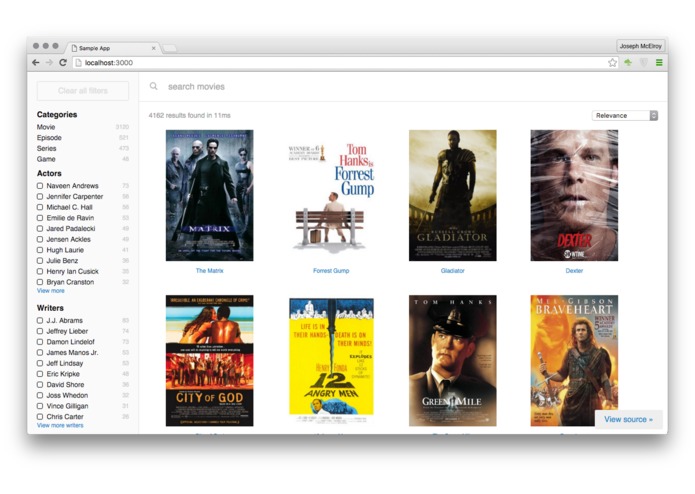Screen dimensions: 695x494
Task: Reload the page with the refresh icon
Action: (63, 62)
